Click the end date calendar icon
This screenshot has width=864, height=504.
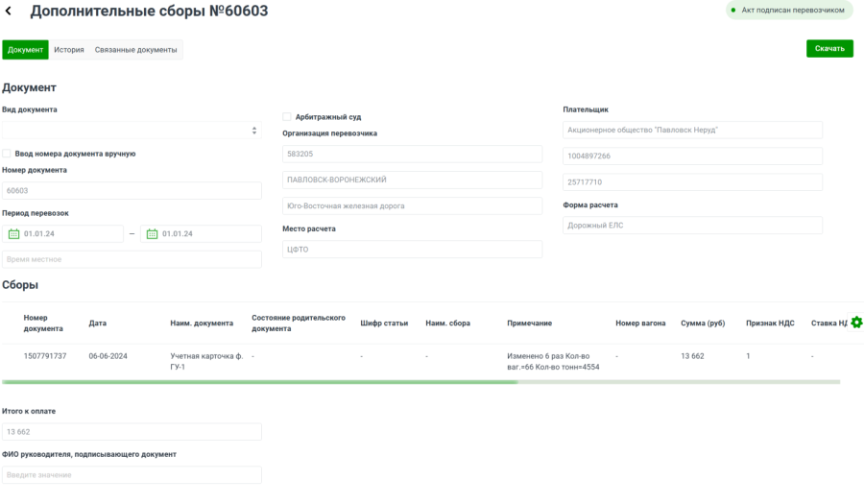pyautogui.click(x=152, y=233)
